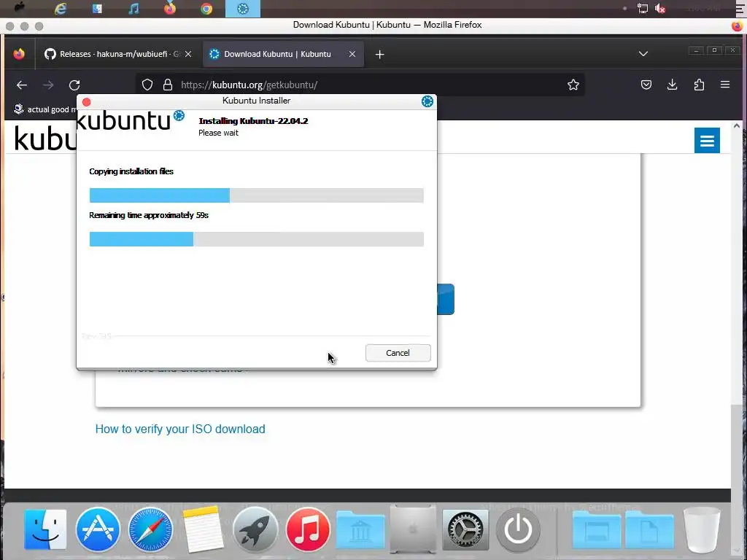Screen dimensions: 747x560
Task: Go back to previous page
Action: (22, 85)
